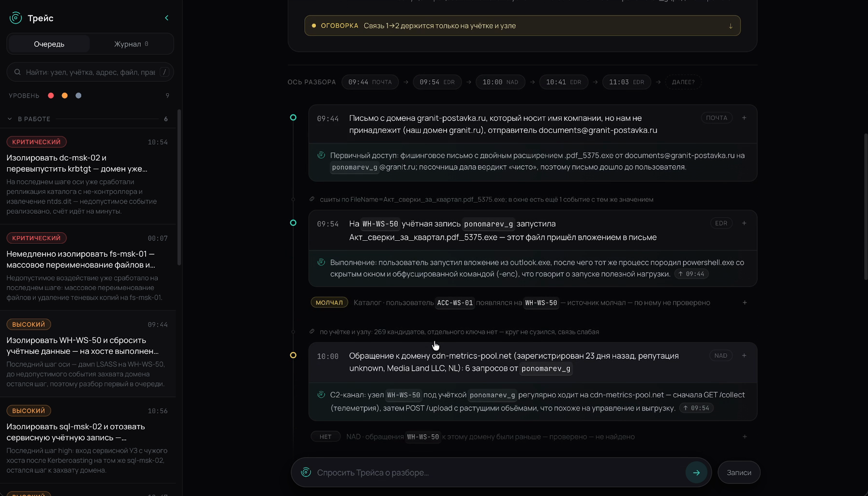This screenshot has width=868, height=496.
Task: Click the 'сшиты по FileName' linkage note
Action: point(486,199)
